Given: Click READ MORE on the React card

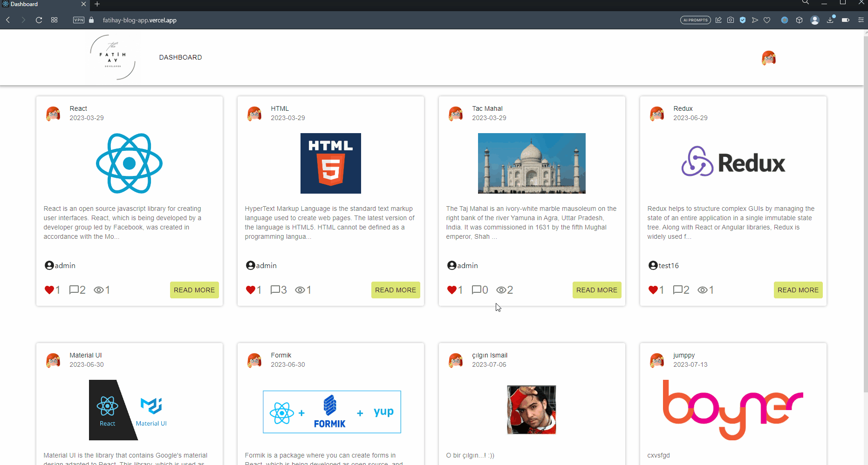Looking at the screenshot, I should click(194, 290).
